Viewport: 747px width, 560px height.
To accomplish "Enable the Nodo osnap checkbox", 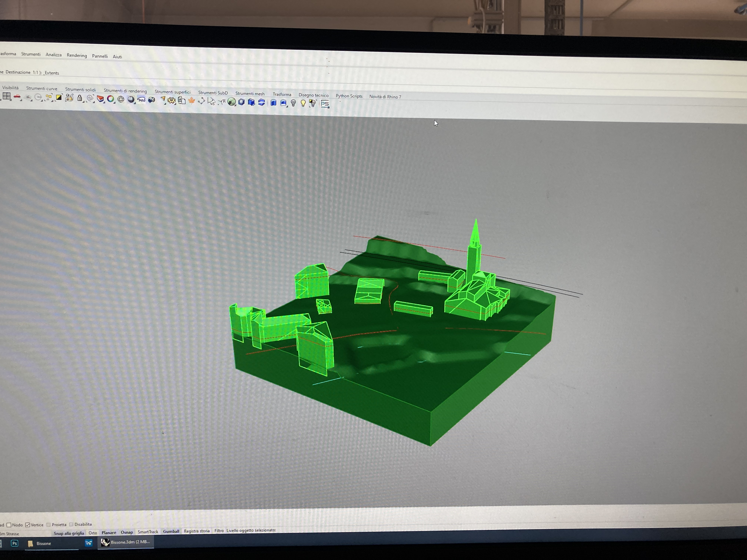I will click(x=9, y=525).
